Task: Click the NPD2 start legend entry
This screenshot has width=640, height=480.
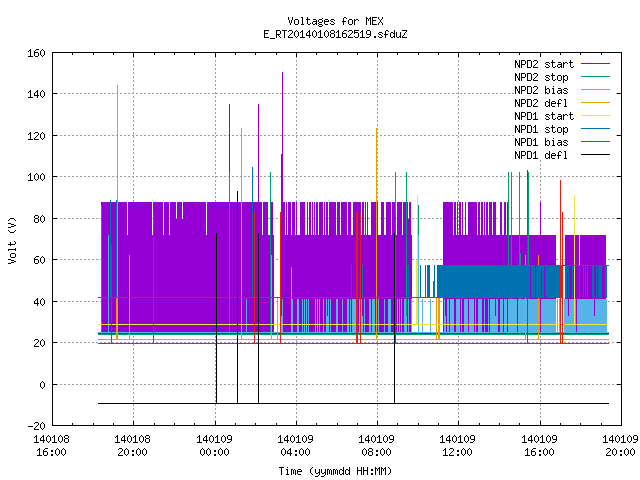Action: [544, 64]
